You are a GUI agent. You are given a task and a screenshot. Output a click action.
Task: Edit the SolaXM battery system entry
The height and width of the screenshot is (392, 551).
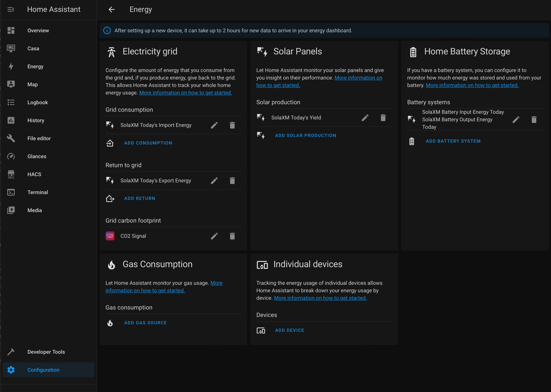pyautogui.click(x=516, y=120)
